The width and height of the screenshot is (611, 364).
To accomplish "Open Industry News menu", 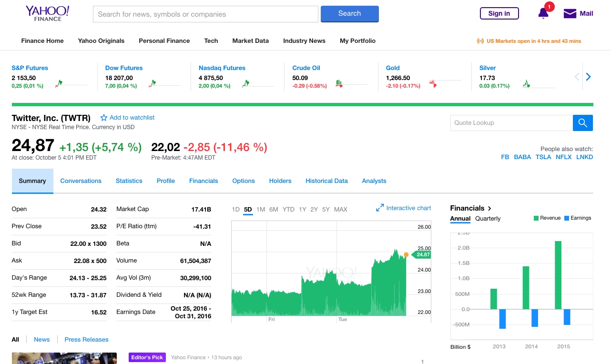I will pyautogui.click(x=304, y=41).
